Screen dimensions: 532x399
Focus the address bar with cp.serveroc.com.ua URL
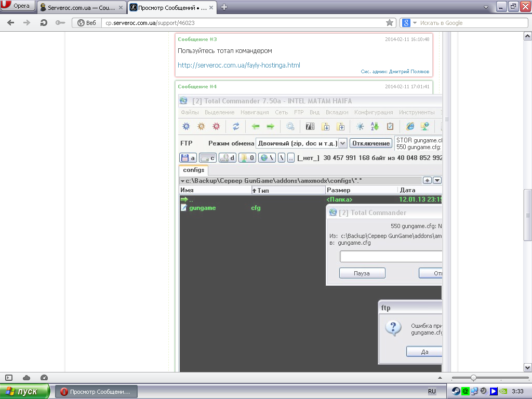pyautogui.click(x=243, y=23)
